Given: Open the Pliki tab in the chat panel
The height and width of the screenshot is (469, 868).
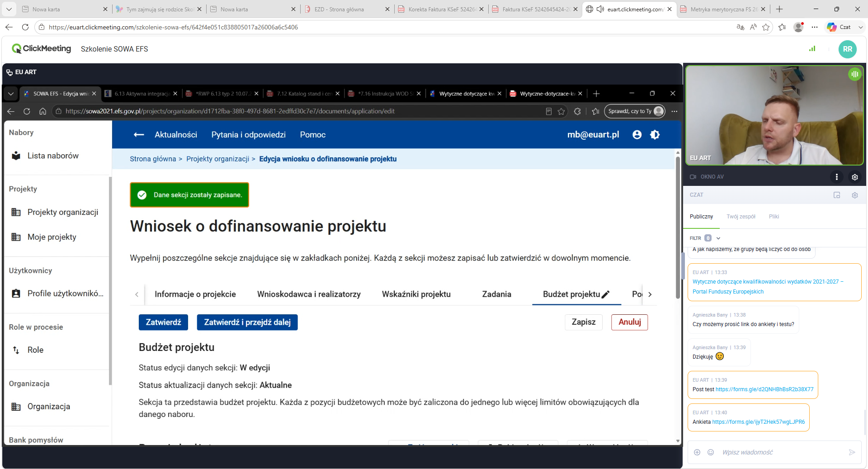Looking at the screenshot, I should (774, 217).
